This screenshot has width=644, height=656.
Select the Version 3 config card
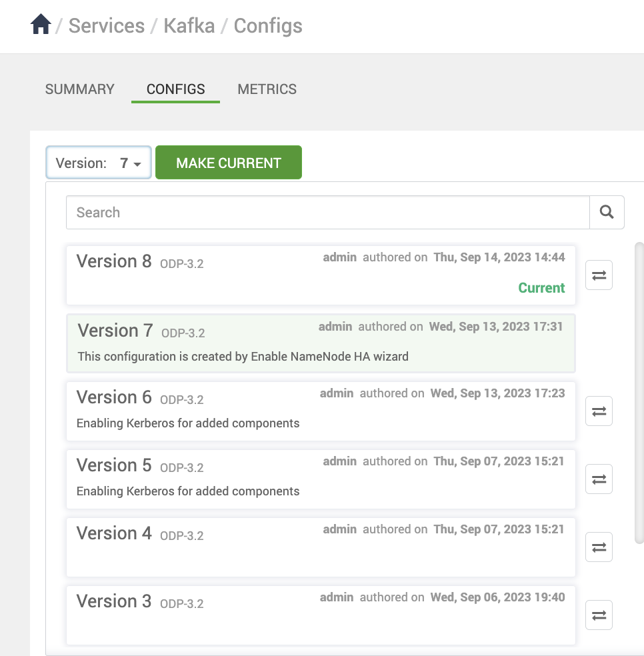click(321, 615)
